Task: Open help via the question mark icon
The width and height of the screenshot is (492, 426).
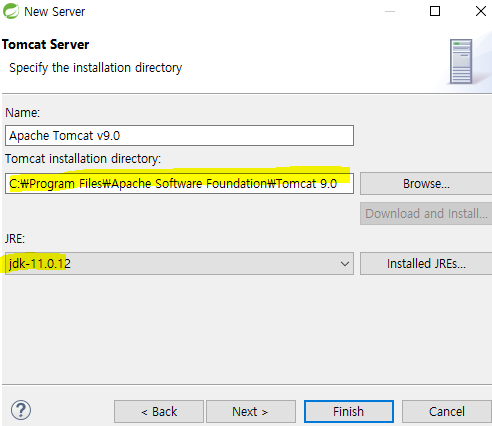Action: 21,410
